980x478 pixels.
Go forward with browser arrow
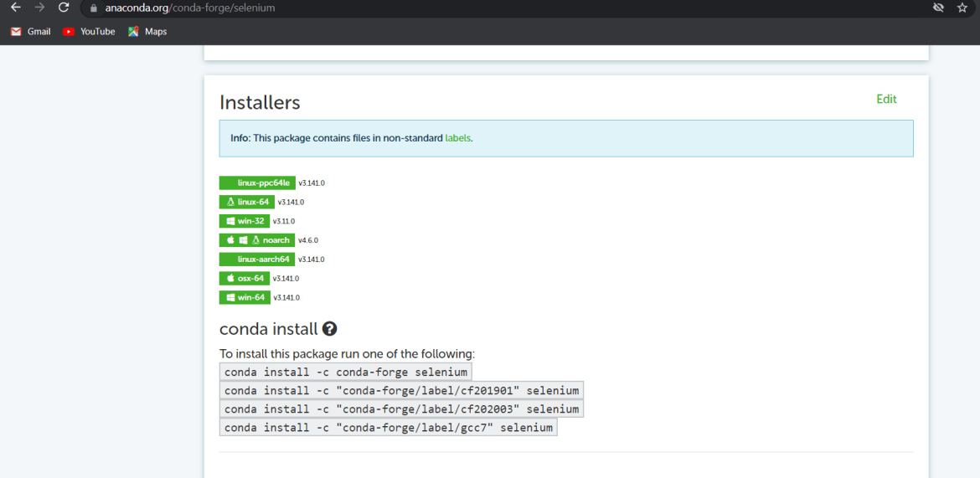[x=40, y=8]
